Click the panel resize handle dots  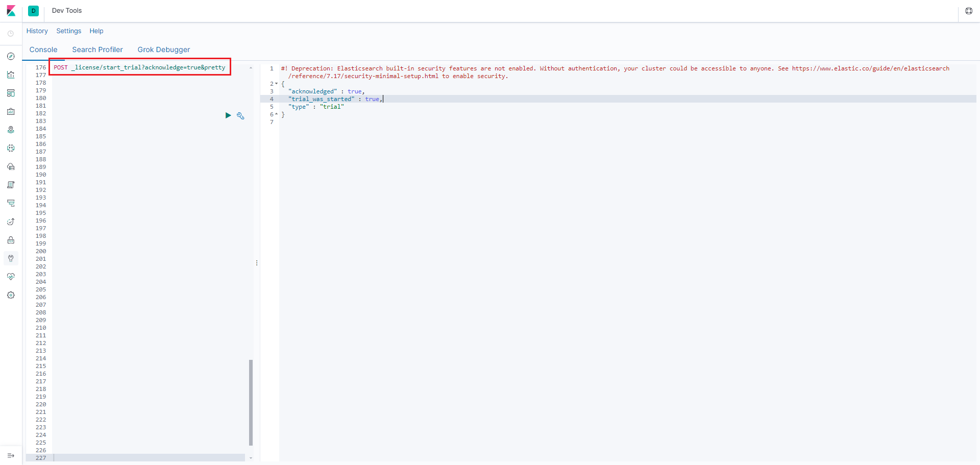(x=257, y=263)
